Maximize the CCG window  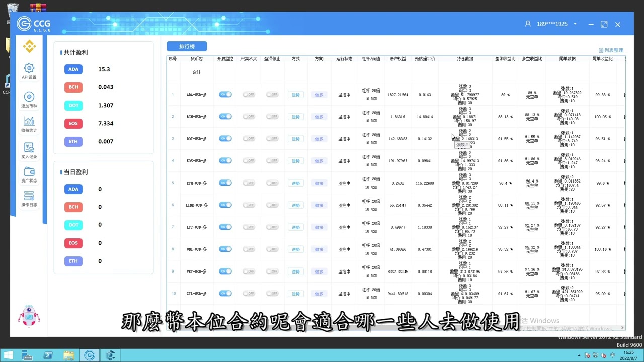click(604, 24)
